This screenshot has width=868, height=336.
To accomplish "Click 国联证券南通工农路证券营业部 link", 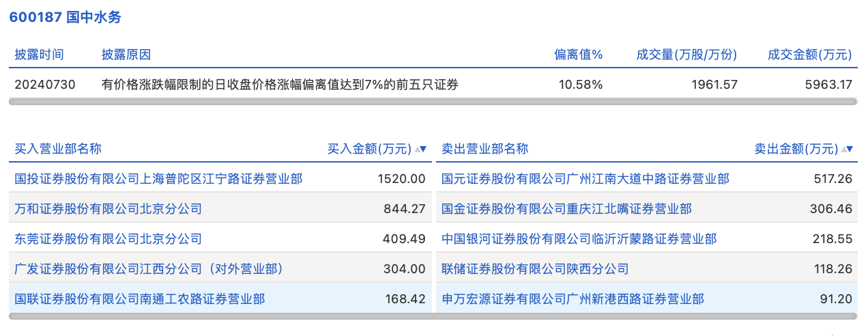I will click(140, 299).
